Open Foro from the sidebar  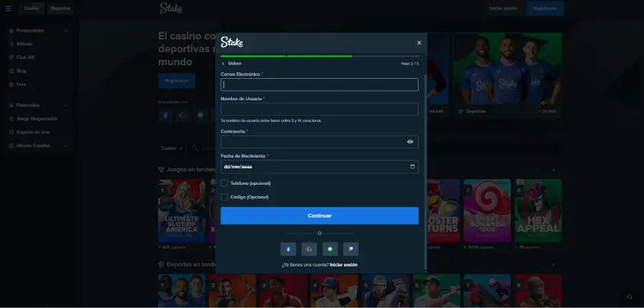point(21,85)
